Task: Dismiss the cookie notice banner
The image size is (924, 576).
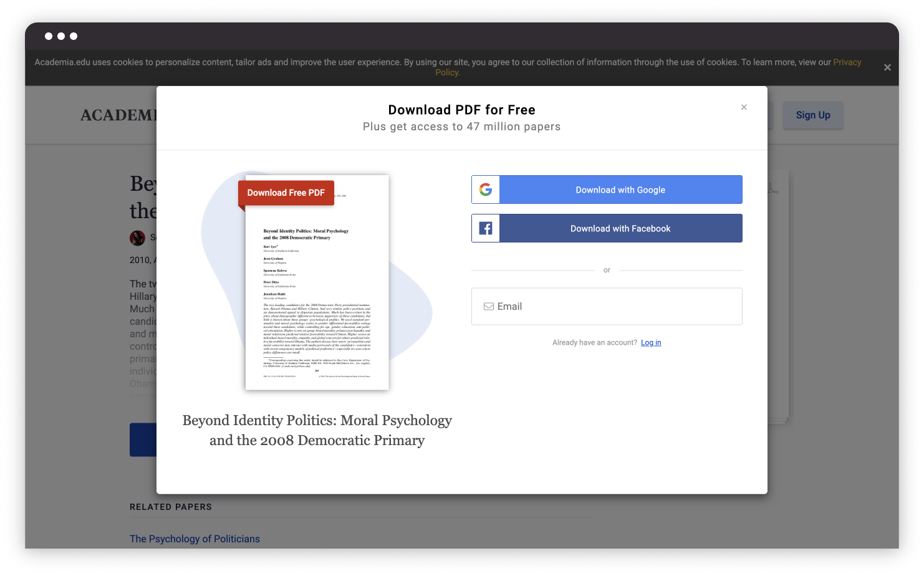Action: coord(887,67)
